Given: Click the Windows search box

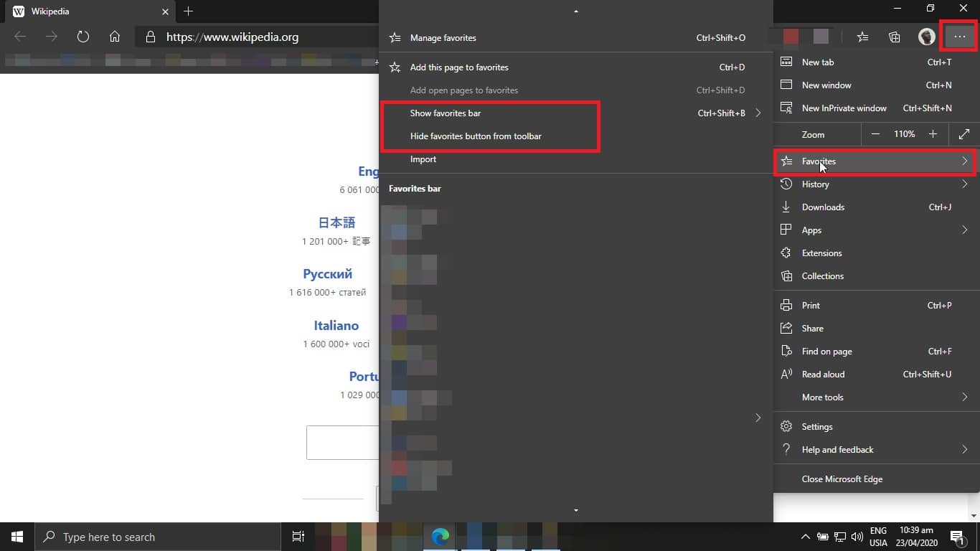Looking at the screenshot, I should point(158,537).
